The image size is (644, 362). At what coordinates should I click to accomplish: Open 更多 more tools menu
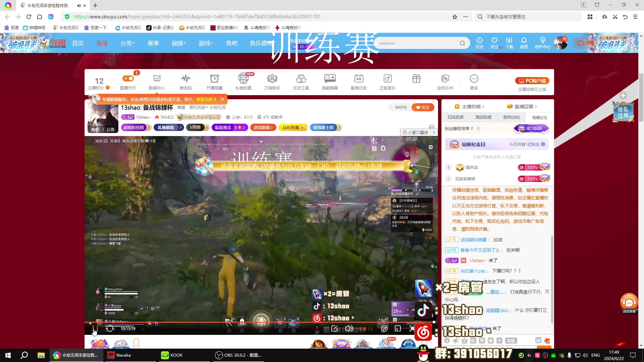tap(474, 82)
